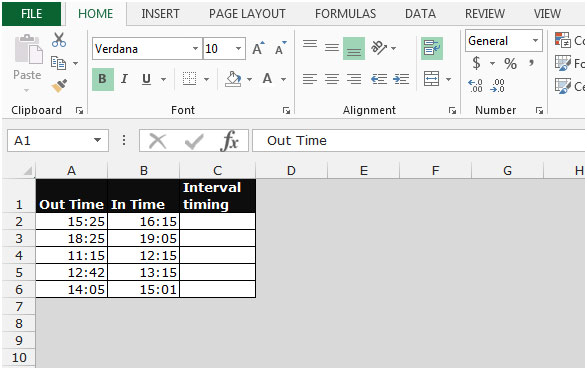Click Increase Decimal icon
Viewport: 587px width, 370px height.
[475, 86]
